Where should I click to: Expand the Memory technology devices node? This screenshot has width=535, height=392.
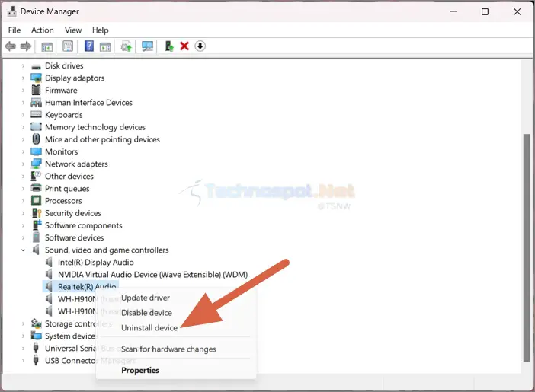[23, 127]
